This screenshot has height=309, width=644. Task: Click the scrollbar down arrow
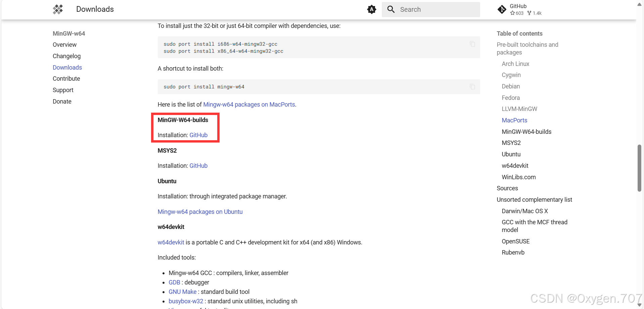coord(639,305)
